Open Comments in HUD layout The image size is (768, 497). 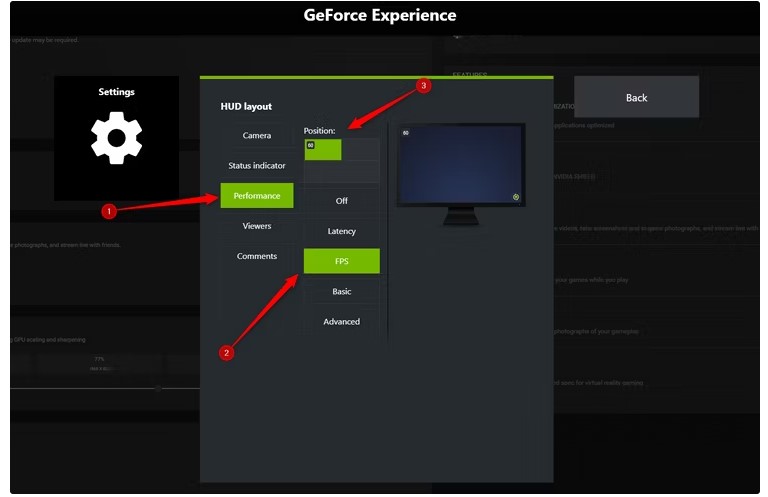257,256
